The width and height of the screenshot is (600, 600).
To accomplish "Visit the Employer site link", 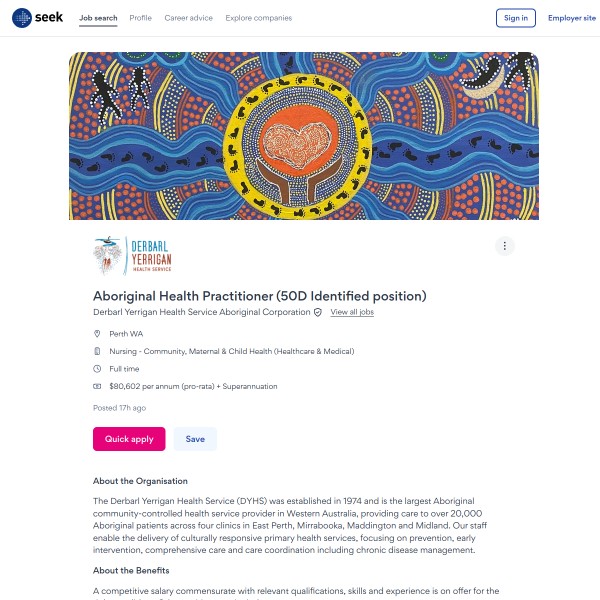I will click(x=571, y=18).
